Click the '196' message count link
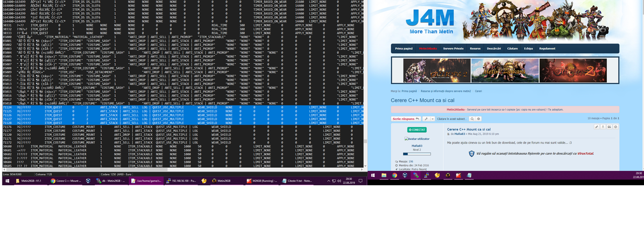This screenshot has height=228, width=644. 411,161
